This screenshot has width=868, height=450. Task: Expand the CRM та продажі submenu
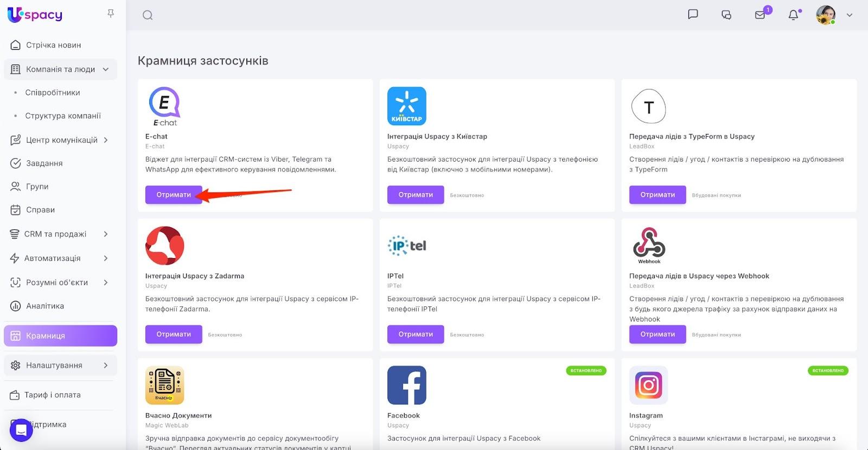click(x=106, y=234)
